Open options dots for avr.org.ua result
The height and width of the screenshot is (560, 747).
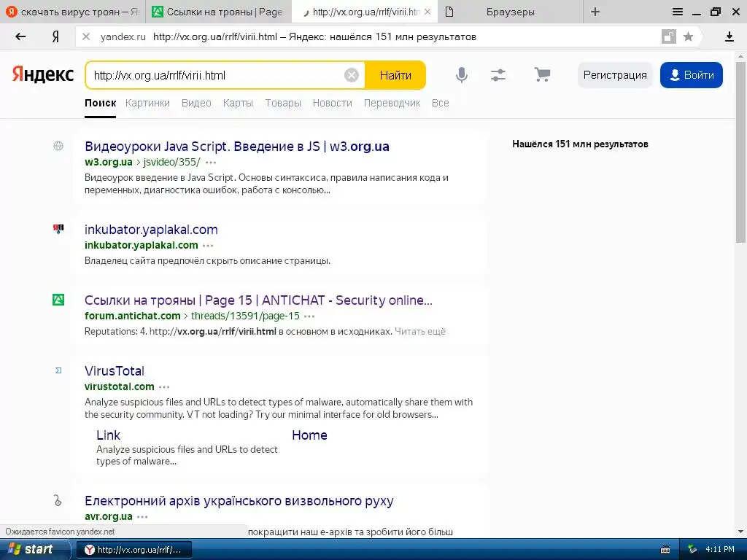click(142, 517)
